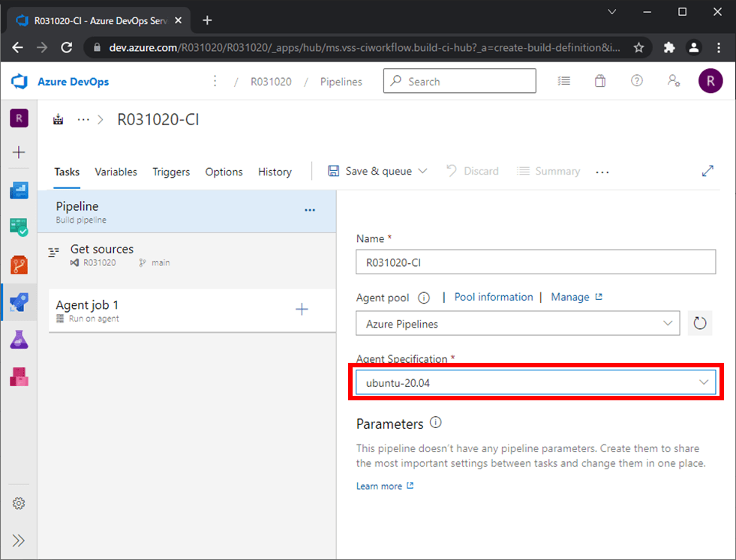Switch to the Tasks tab
The height and width of the screenshot is (560, 736).
click(67, 172)
